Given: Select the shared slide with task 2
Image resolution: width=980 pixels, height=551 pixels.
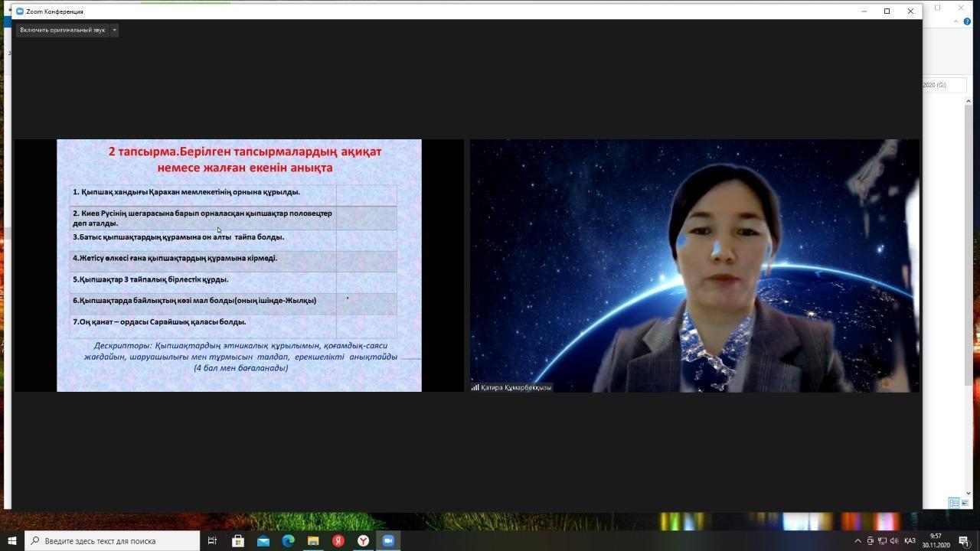Looking at the screenshot, I should point(239,265).
